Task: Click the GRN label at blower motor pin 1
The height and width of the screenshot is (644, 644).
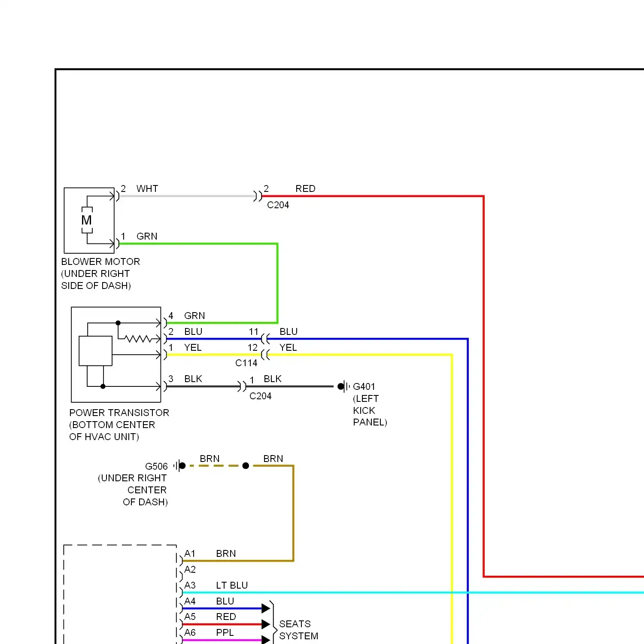Action: pyautogui.click(x=147, y=236)
